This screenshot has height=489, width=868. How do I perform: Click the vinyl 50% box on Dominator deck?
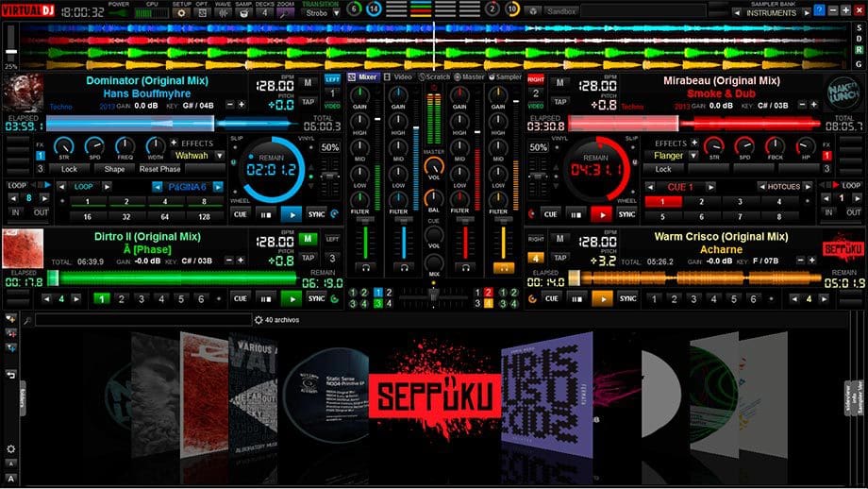330,147
